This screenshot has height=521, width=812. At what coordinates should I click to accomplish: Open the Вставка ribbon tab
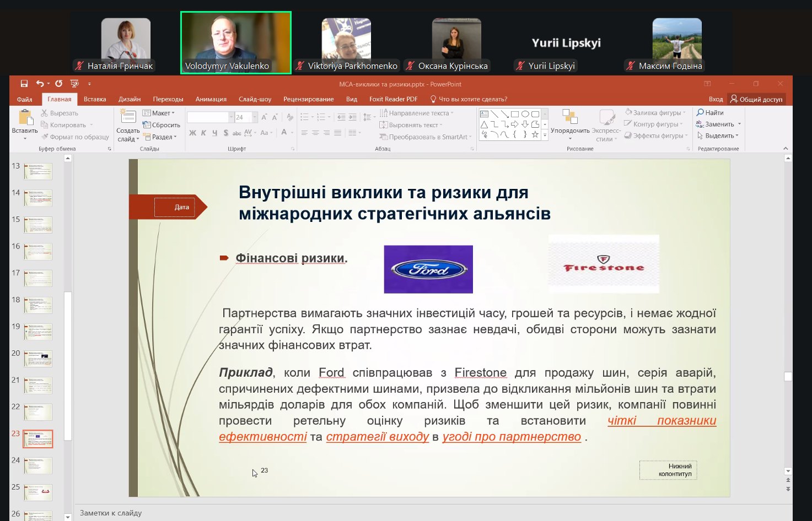95,99
